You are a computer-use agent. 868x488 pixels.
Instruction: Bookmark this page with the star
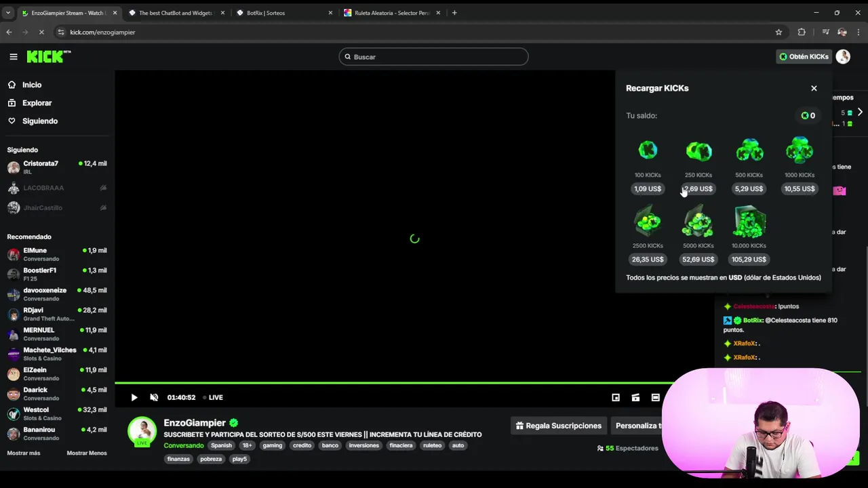pos(778,32)
